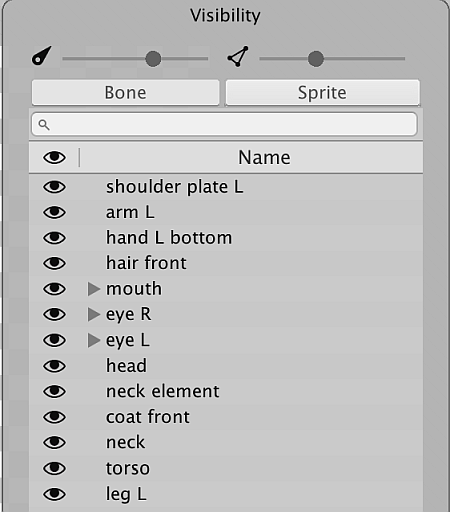Hide the coat front sprite
The height and width of the screenshot is (512, 450).
coord(54,417)
